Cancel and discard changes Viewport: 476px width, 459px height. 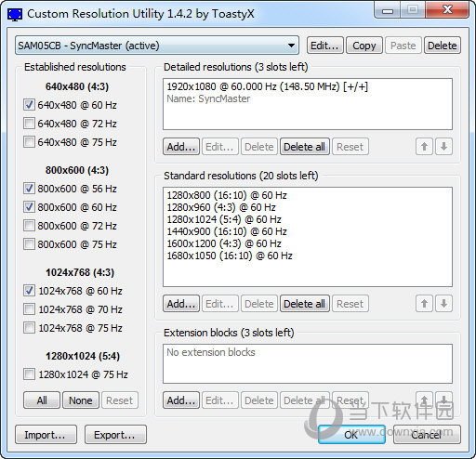427,435
